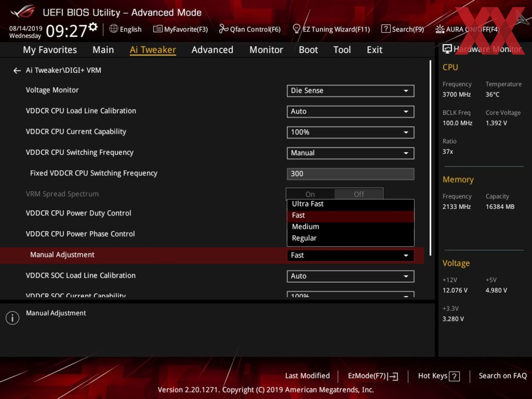Click the Ratio 37x value

448,151
